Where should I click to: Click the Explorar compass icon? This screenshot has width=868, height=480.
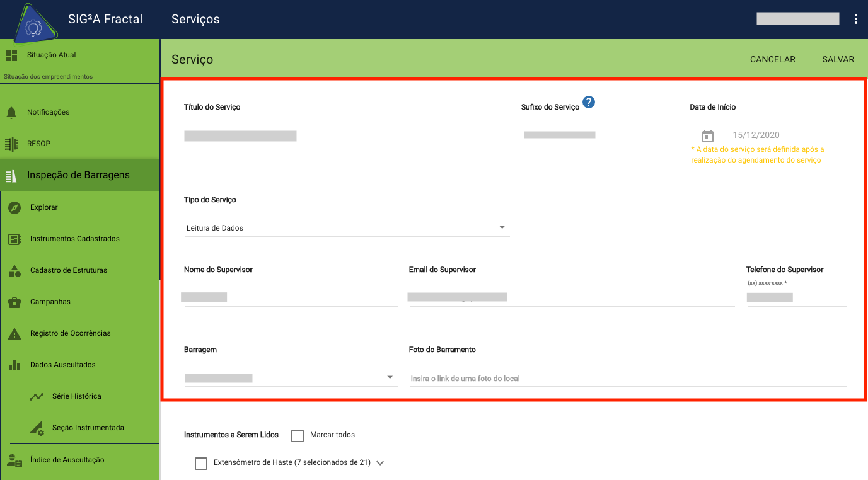tap(14, 207)
